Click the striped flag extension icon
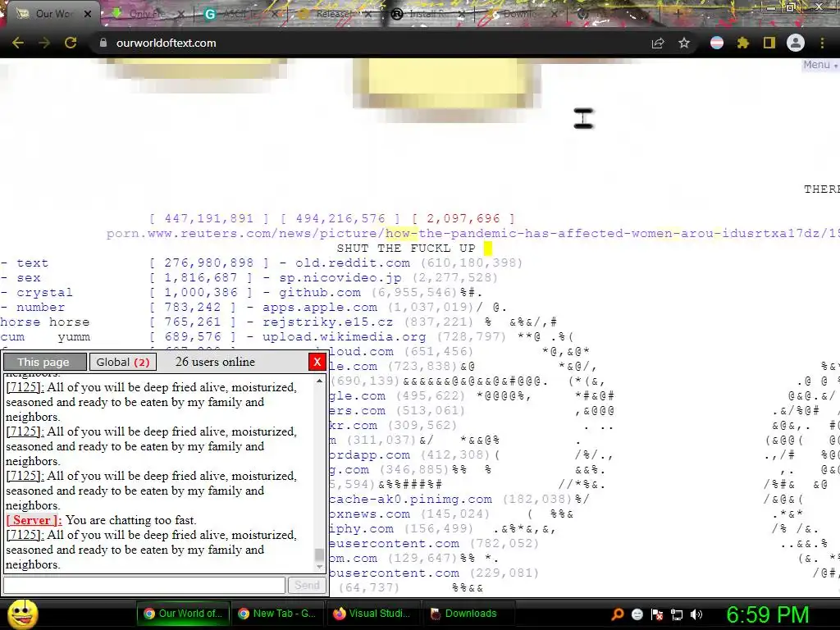Image resolution: width=840 pixels, height=630 pixels. pyautogui.click(x=717, y=43)
